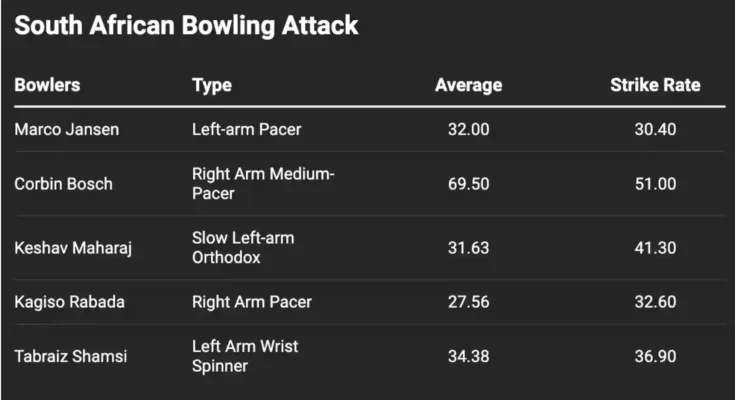Viewport: 735px width, 400px height.
Task: Click the Strike Rate column header
Action: (x=655, y=85)
